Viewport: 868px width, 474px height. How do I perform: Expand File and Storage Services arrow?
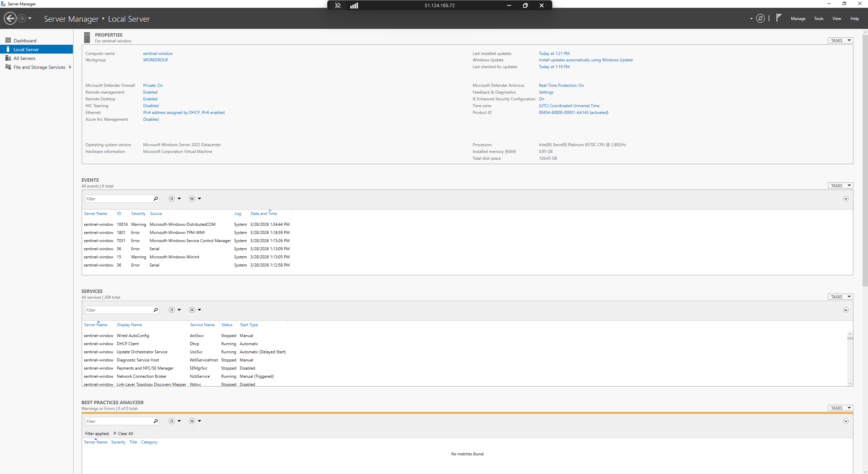70,67
